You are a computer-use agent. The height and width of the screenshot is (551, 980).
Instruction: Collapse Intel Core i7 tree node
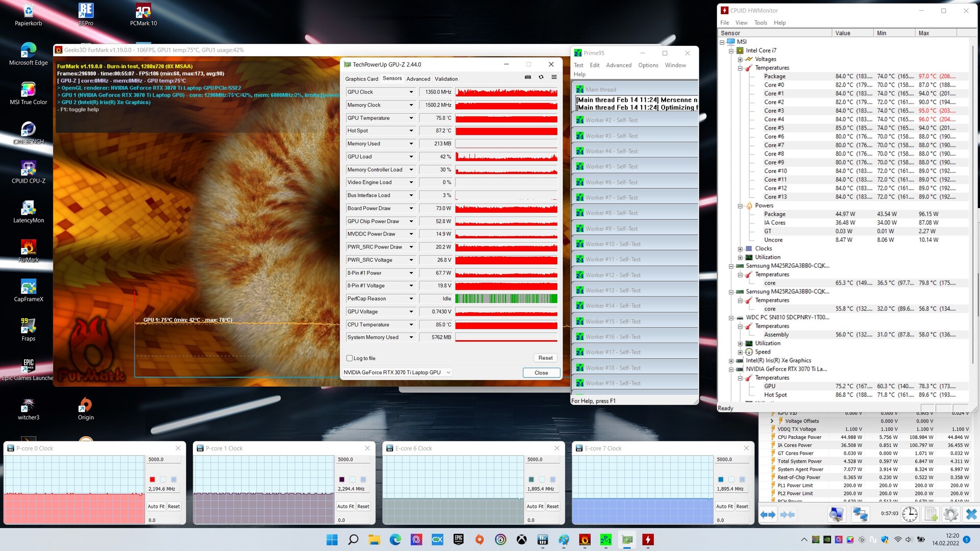click(x=731, y=51)
